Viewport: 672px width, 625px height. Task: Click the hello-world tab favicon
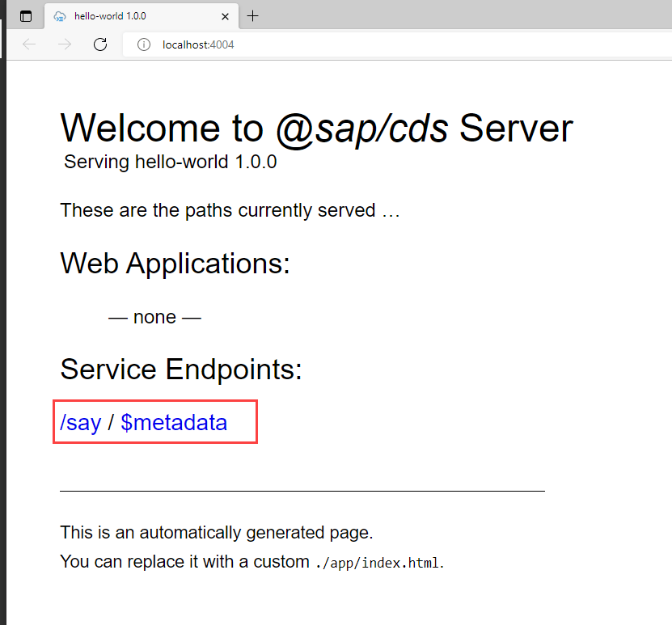point(59,16)
